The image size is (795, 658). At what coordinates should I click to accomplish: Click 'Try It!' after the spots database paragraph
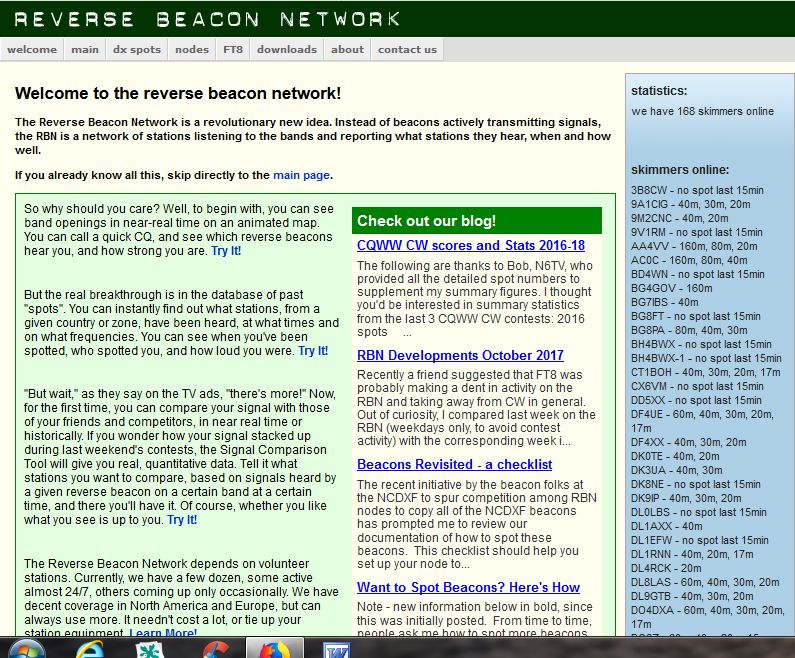313,351
